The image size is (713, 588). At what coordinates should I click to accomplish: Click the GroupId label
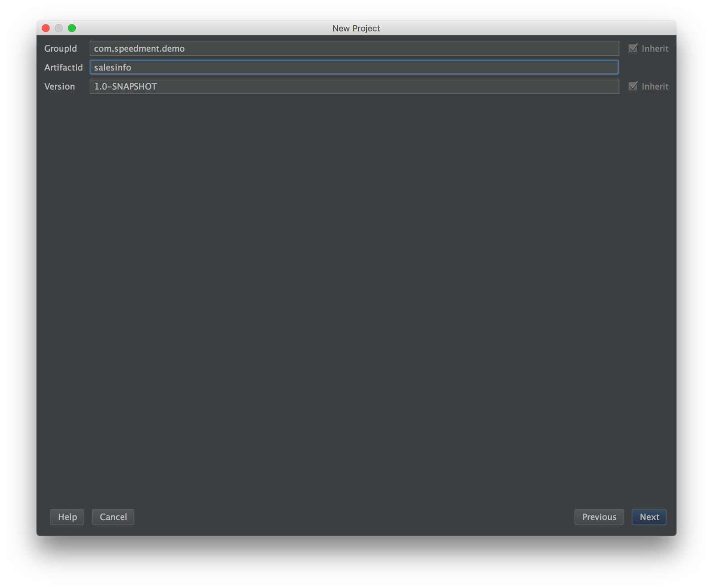(x=61, y=49)
